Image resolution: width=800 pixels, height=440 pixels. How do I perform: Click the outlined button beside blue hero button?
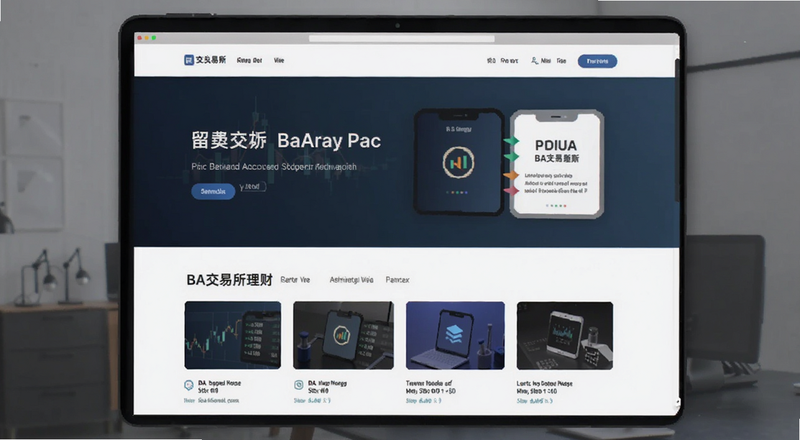point(253,187)
